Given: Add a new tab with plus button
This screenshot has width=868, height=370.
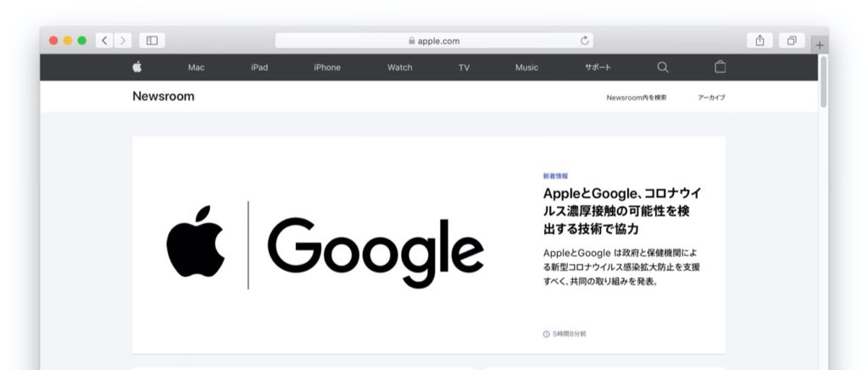Looking at the screenshot, I should 819,45.
